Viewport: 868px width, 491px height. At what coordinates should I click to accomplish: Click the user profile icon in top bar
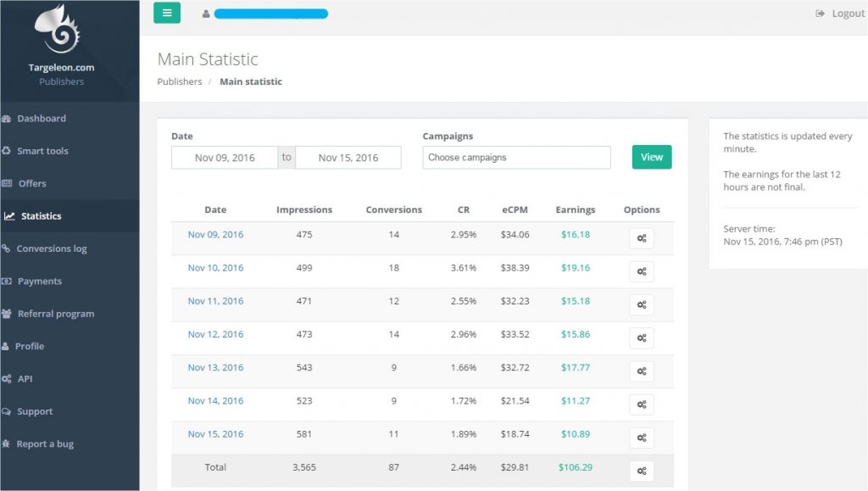click(x=206, y=14)
